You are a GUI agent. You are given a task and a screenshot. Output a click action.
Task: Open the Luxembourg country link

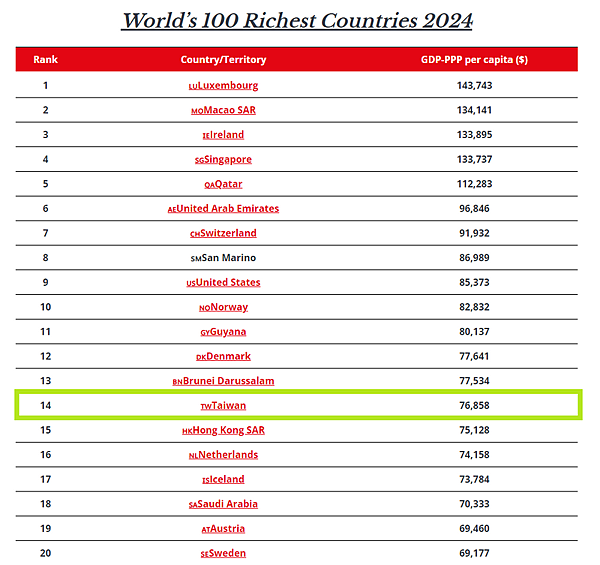(228, 86)
